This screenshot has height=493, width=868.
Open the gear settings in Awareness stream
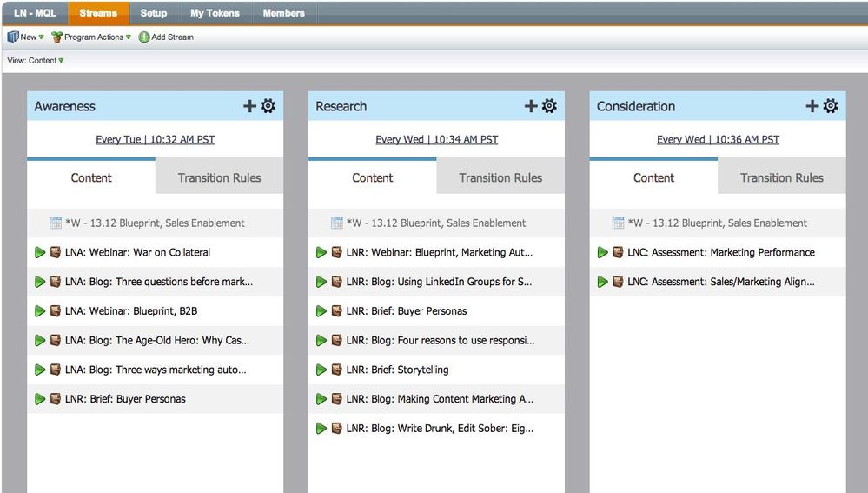point(268,106)
